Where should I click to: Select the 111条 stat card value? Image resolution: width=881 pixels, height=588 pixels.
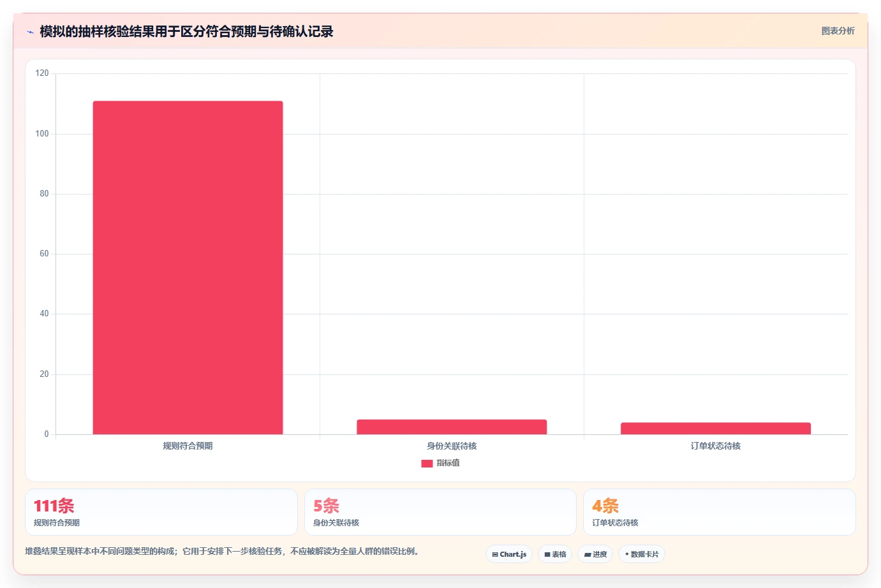(x=54, y=506)
